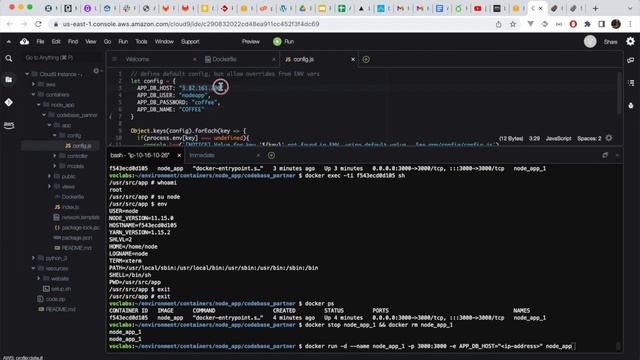This screenshot has height=360, width=640.
Task: Switch to the Welcome editor tab
Action: [x=137, y=60]
